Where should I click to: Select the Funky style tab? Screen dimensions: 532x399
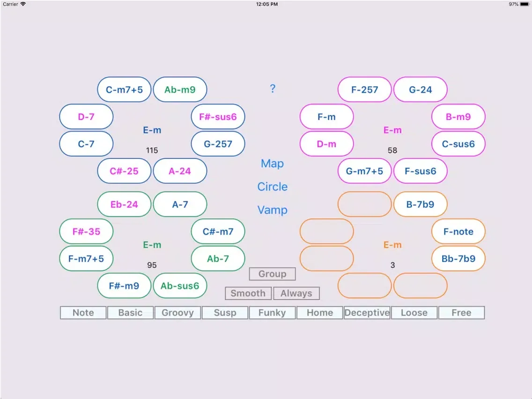pyautogui.click(x=272, y=312)
